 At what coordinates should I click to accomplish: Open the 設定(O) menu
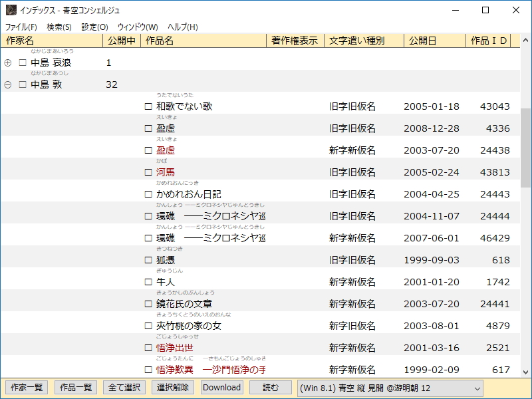[94, 27]
